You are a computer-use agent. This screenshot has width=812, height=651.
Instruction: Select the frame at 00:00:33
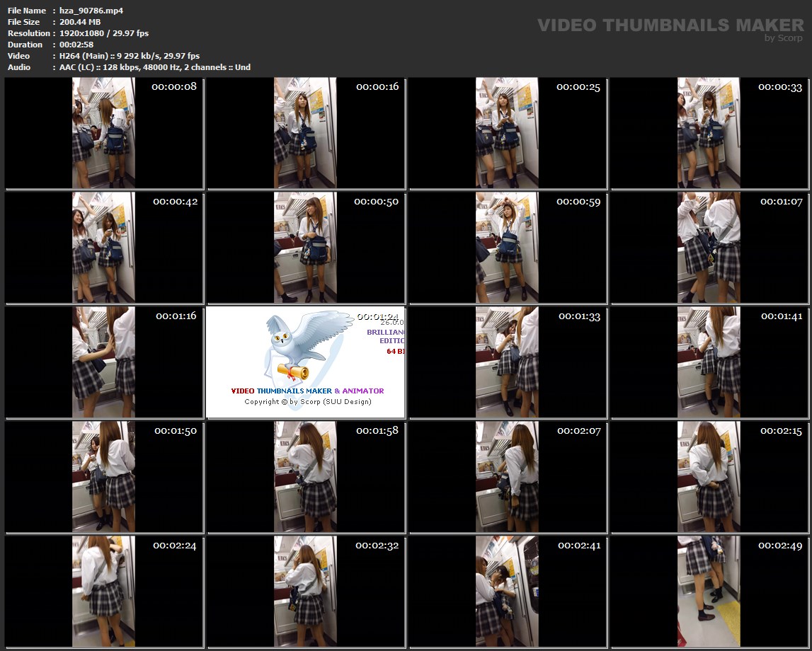pos(709,133)
